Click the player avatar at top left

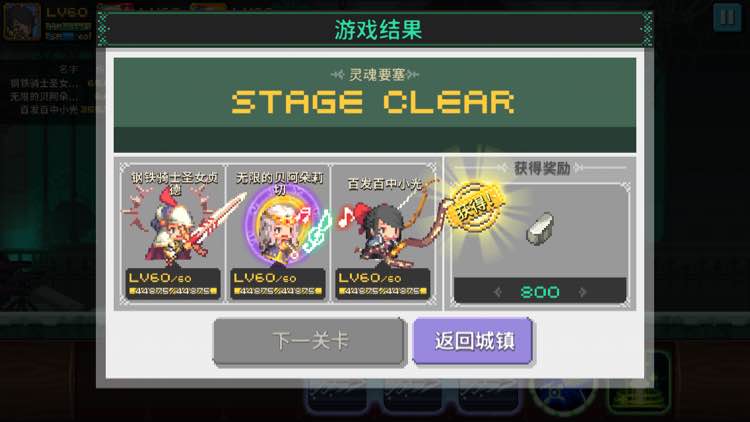[x=22, y=22]
